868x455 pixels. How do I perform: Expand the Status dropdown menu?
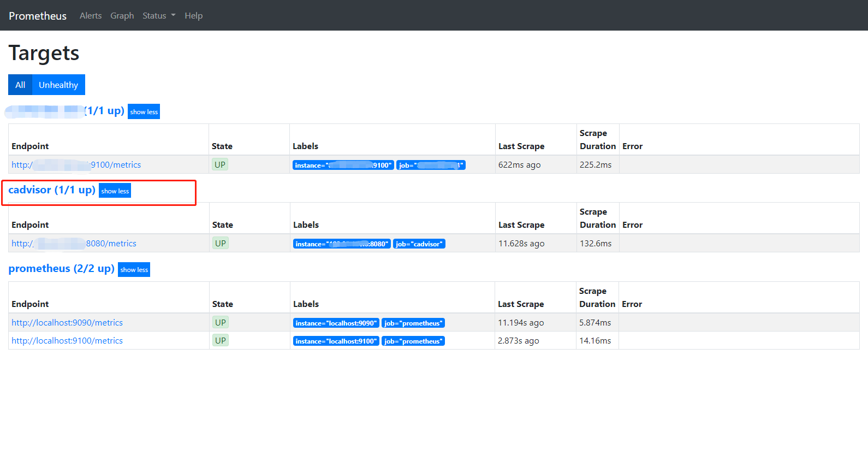pos(159,16)
